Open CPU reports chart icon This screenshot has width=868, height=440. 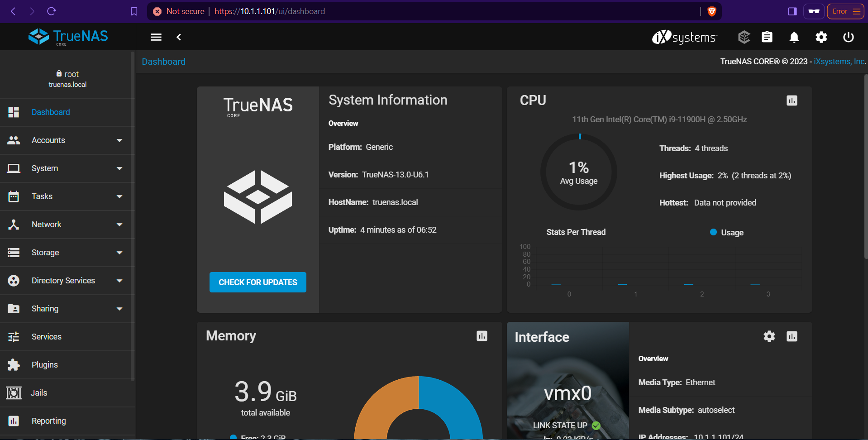point(792,100)
